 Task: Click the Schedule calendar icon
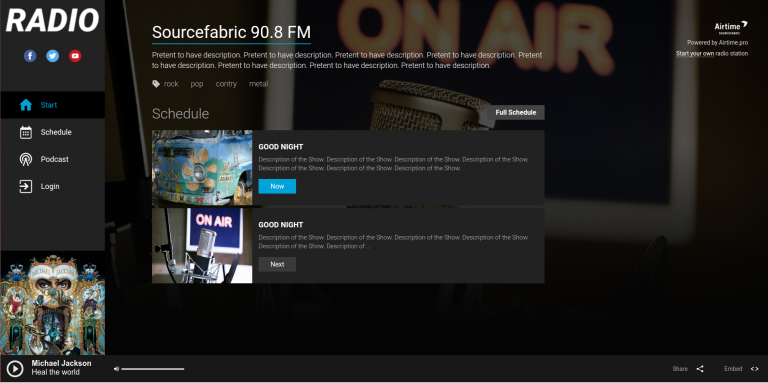(x=25, y=132)
